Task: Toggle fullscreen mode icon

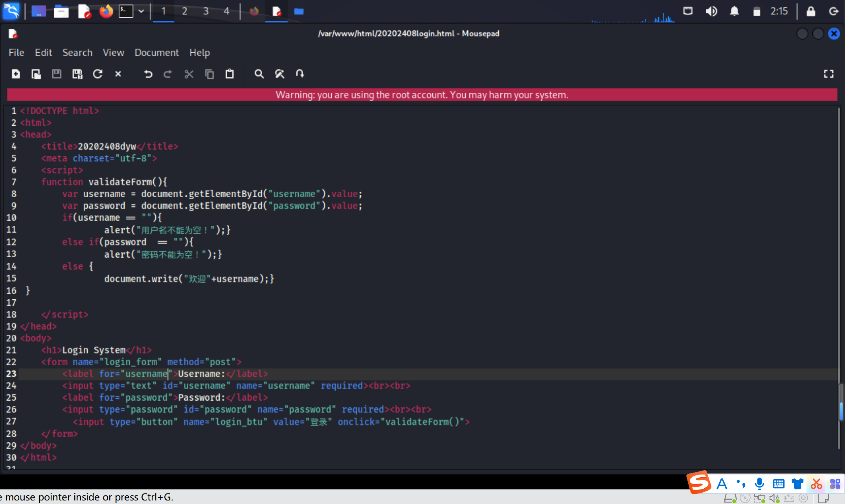Action: pyautogui.click(x=828, y=74)
